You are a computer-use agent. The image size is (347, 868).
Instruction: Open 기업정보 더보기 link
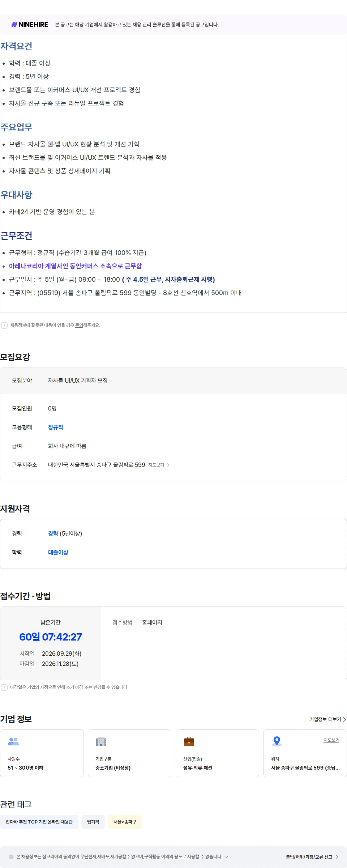tap(327, 719)
